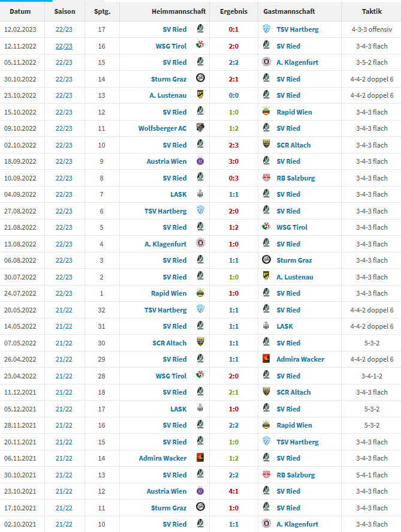
Task: Sort by Taktik column header
Action: pos(372,11)
